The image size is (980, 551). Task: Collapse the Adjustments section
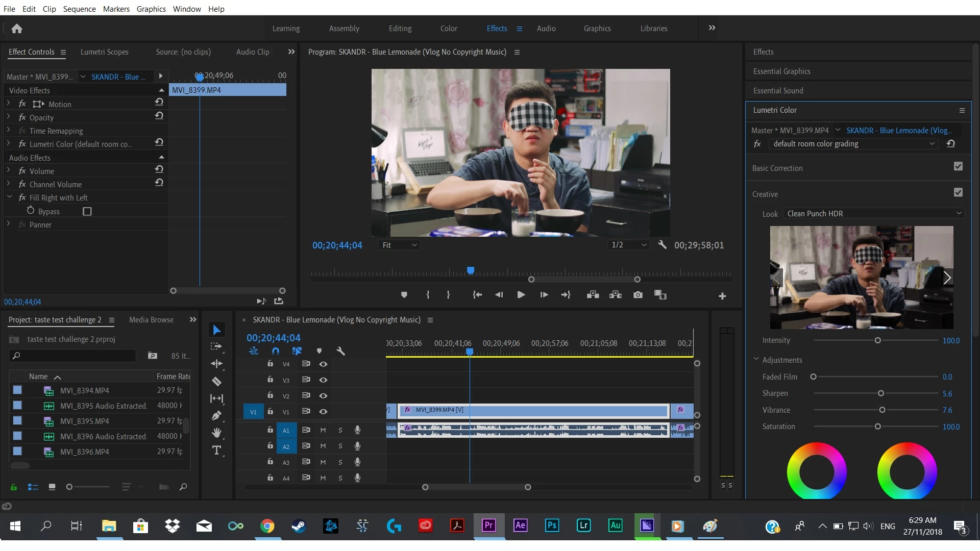pyautogui.click(x=756, y=359)
